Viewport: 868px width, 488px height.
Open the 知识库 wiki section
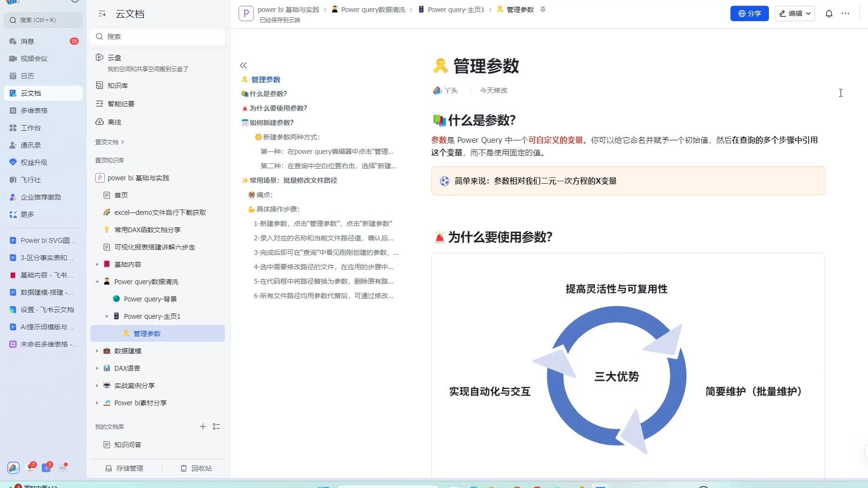tap(158, 86)
